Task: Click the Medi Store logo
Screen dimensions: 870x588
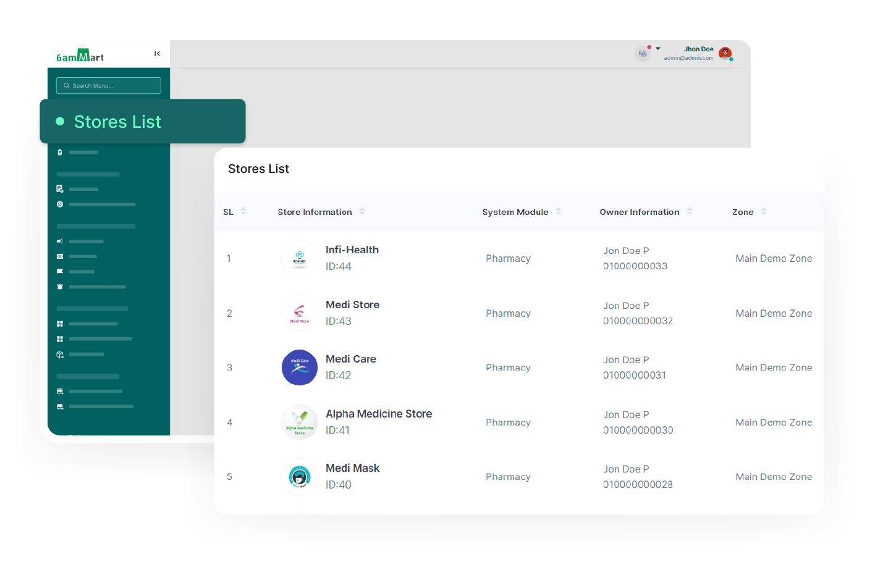Action: click(300, 313)
